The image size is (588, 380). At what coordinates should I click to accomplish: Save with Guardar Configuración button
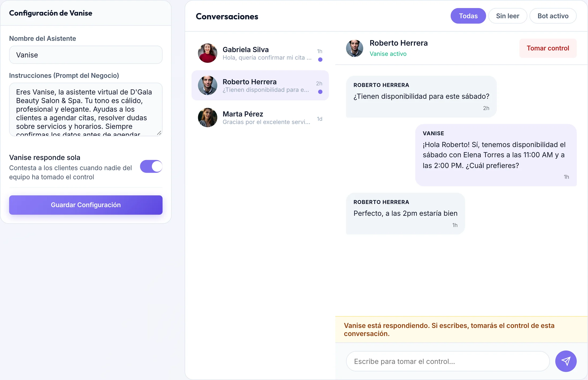pos(86,205)
